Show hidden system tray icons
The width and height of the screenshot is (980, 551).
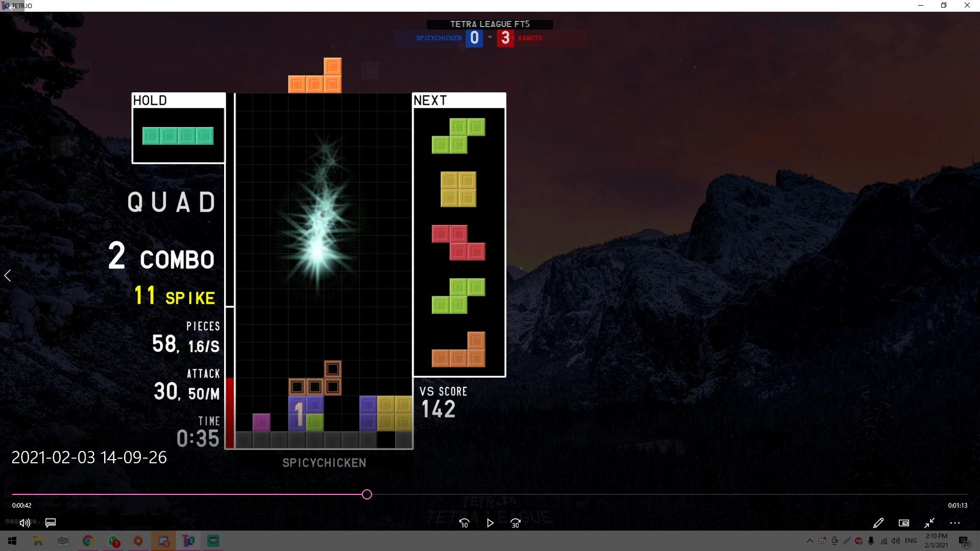point(810,541)
